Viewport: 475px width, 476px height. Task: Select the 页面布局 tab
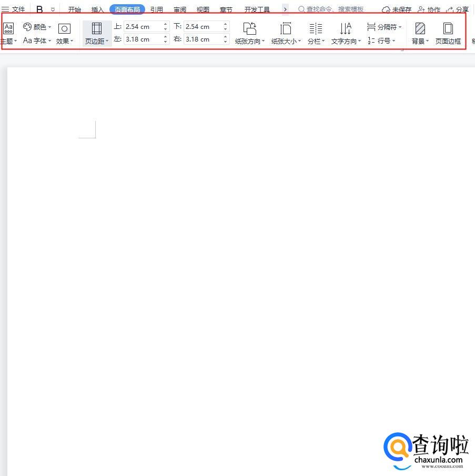coord(127,9)
